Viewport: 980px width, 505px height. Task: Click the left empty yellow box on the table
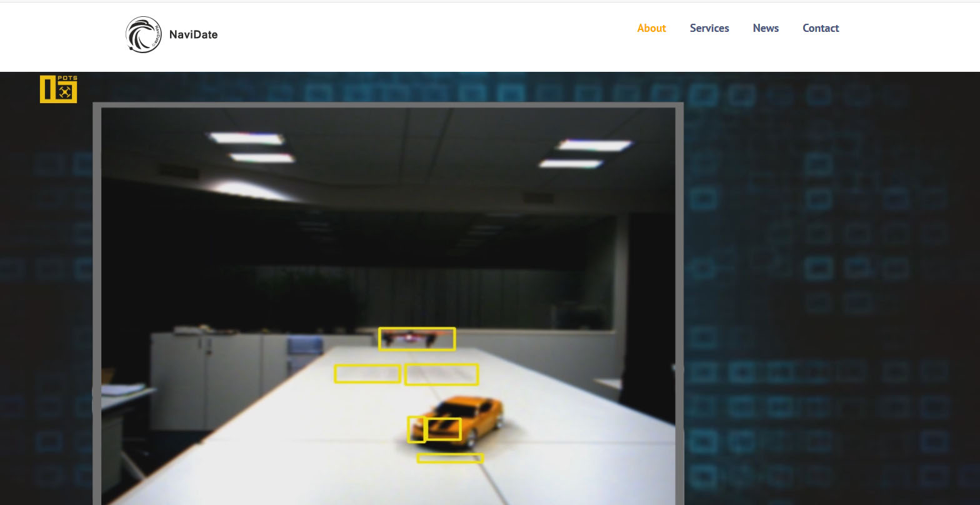(367, 374)
